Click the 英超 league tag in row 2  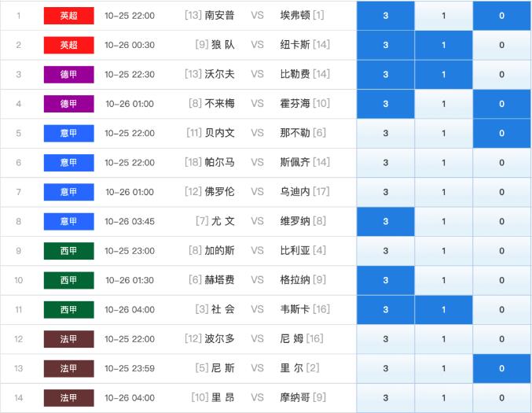pos(69,45)
